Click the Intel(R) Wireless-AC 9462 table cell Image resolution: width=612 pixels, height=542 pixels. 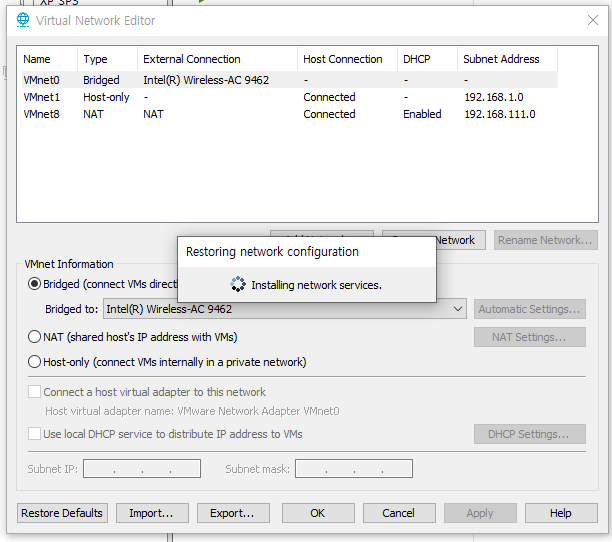tap(206, 80)
